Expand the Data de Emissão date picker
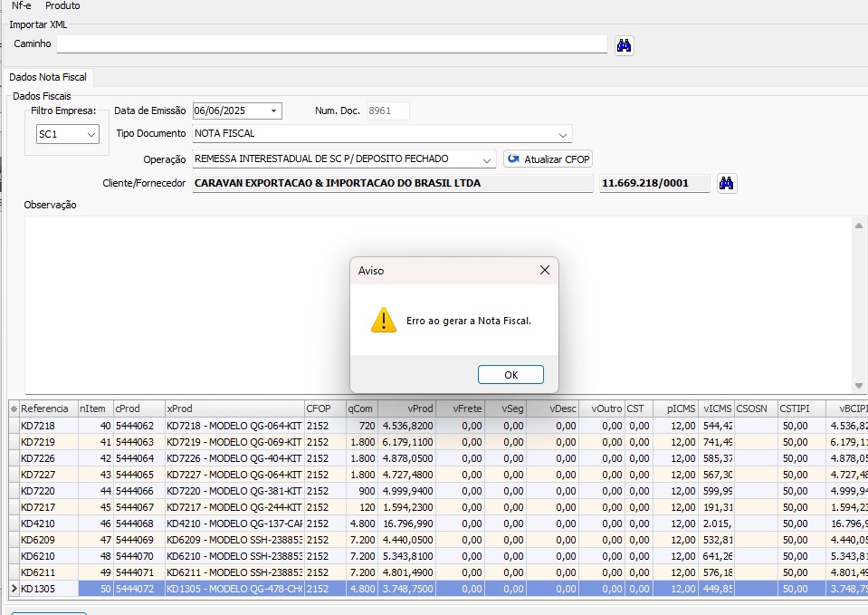868x615 pixels. (x=273, y=111)
